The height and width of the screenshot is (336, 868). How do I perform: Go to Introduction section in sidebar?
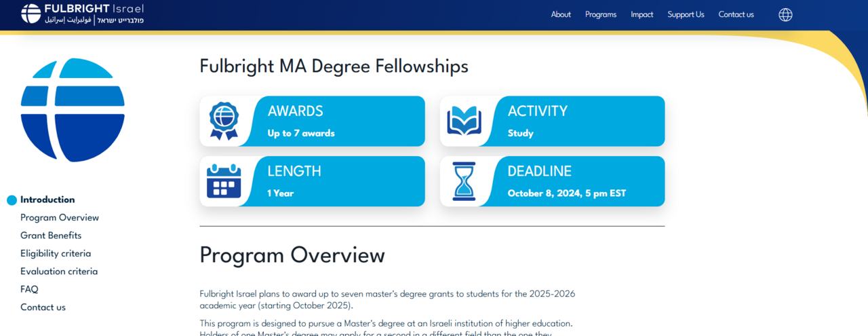[47, 200]
